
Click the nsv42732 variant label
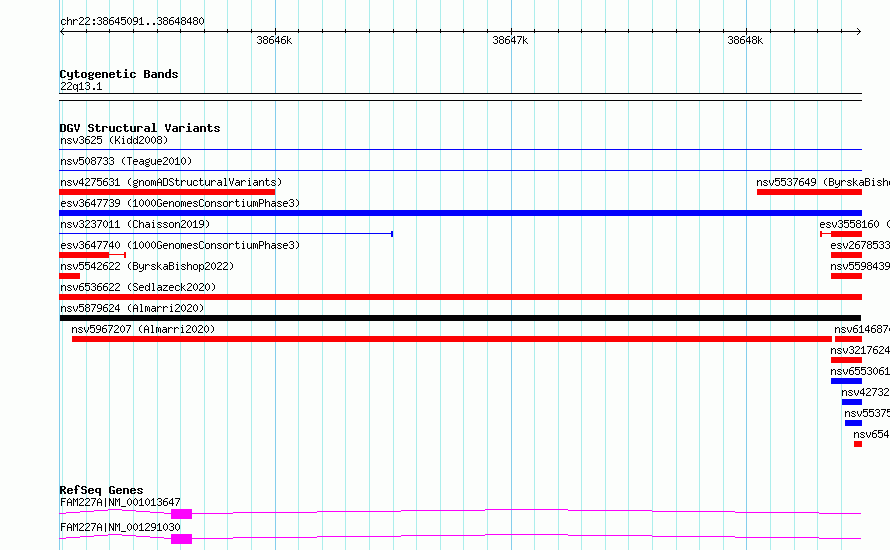[x=866, y=392]
